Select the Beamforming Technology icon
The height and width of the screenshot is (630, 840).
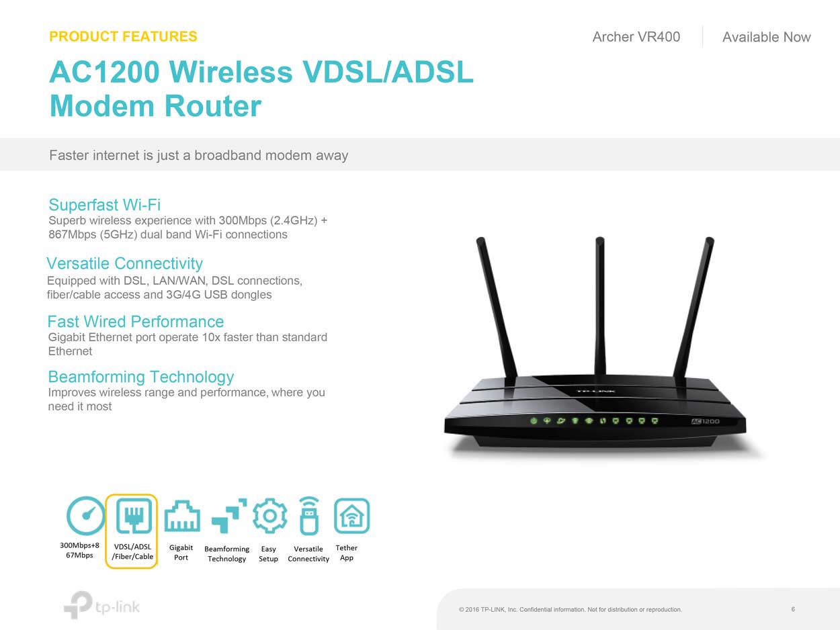(228, 516)
